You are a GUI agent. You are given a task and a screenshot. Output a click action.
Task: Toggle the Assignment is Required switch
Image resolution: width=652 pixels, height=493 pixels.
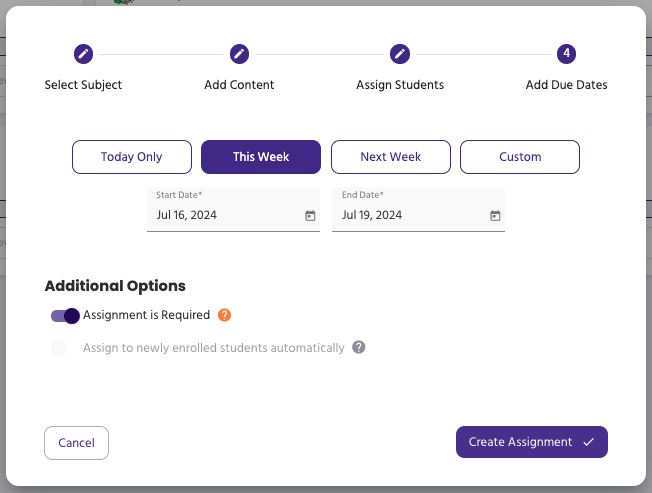[65, 316]
